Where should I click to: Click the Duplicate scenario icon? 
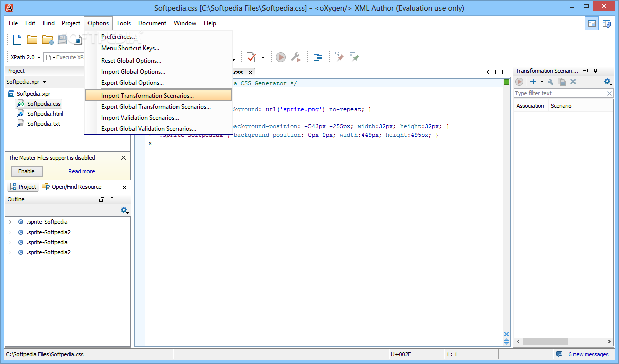point(562,82)
